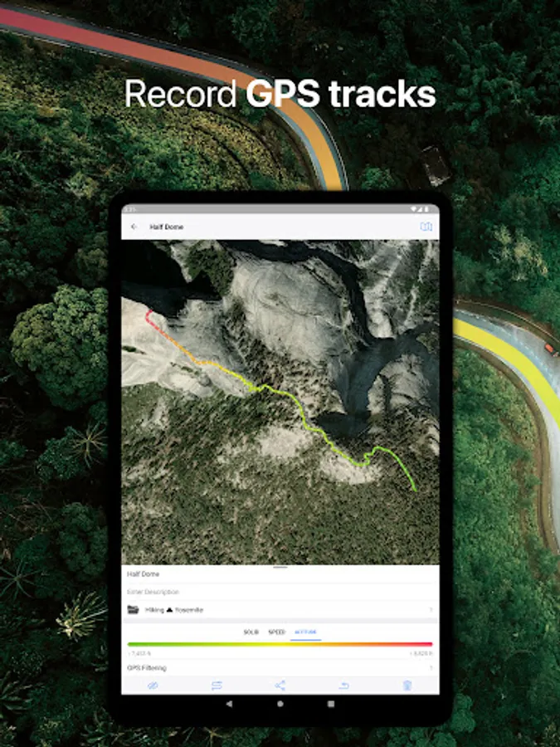The width and height of the screenshot is (560, 747).
Task: Edit the Half Dome track name field
Action: [x=280, y=574]
